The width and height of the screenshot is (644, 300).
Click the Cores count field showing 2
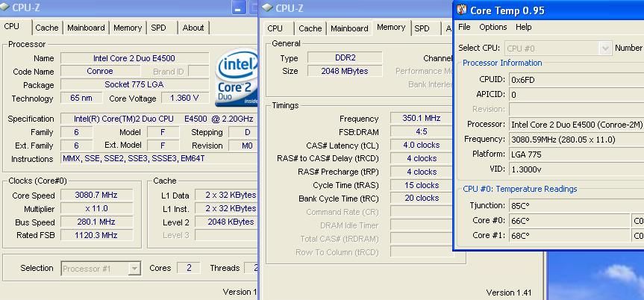[x=189, y=268]
